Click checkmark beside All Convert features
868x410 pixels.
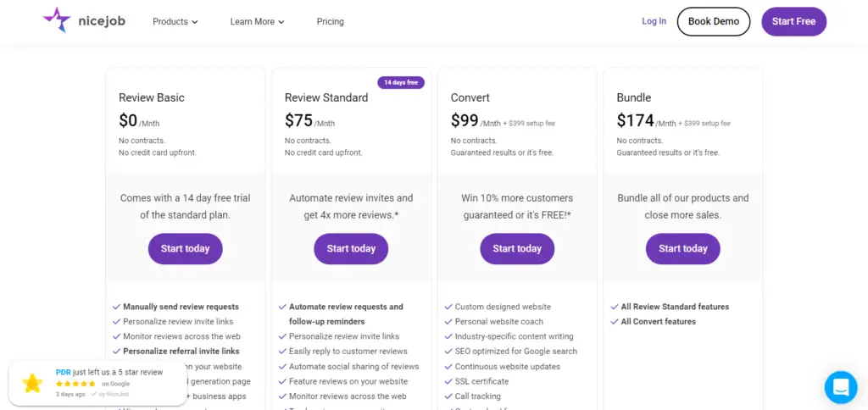click(x=615, y=321)
